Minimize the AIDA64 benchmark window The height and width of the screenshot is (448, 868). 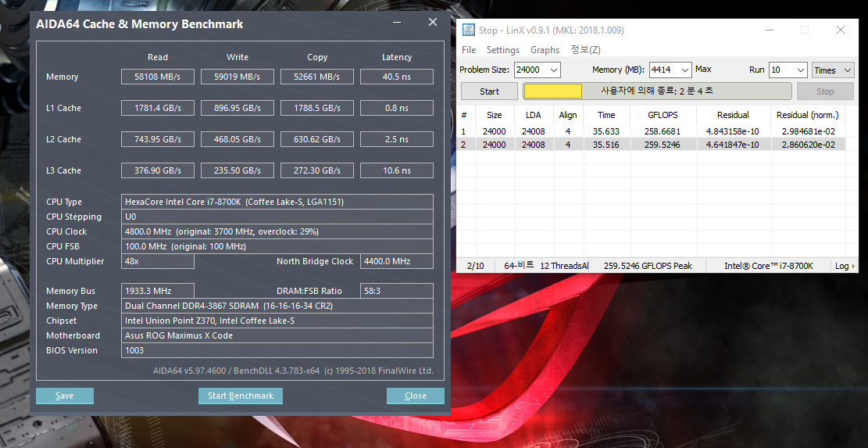point(397,23)
